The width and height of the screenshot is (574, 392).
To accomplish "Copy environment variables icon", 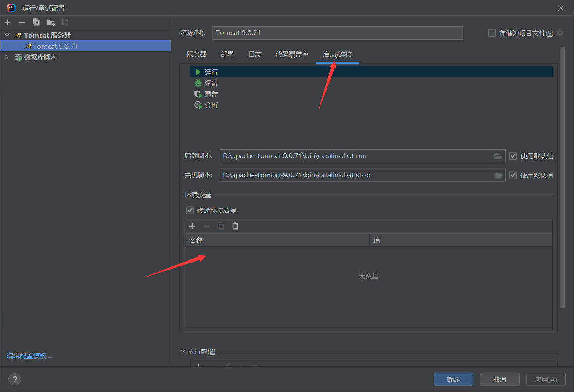I will [x=221, y=226].
